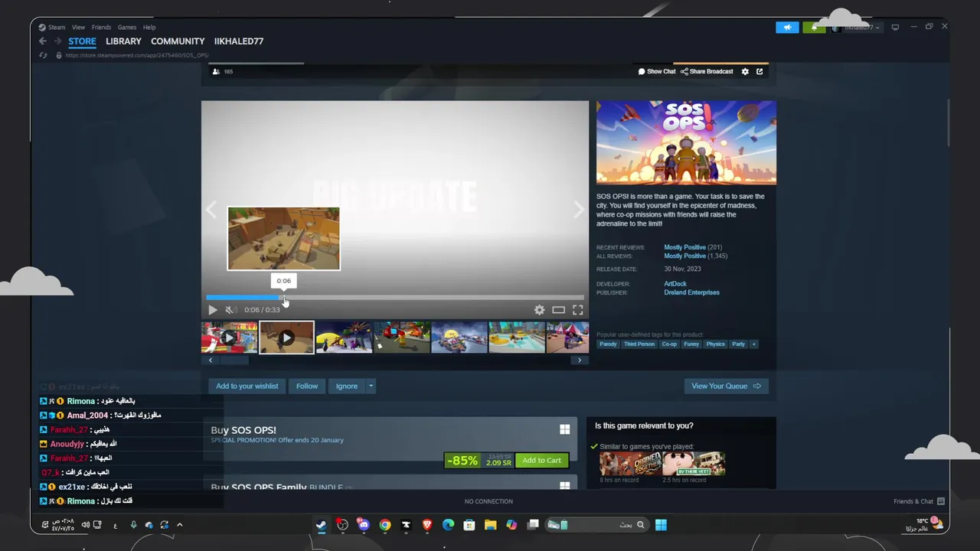
Task: Go to previous media item arrow
Action: tap(211, 211)
